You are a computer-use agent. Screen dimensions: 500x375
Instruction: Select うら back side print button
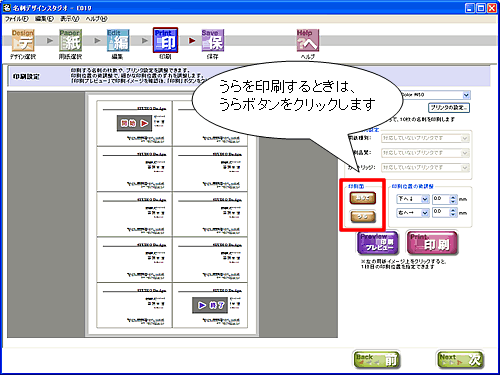363,217
